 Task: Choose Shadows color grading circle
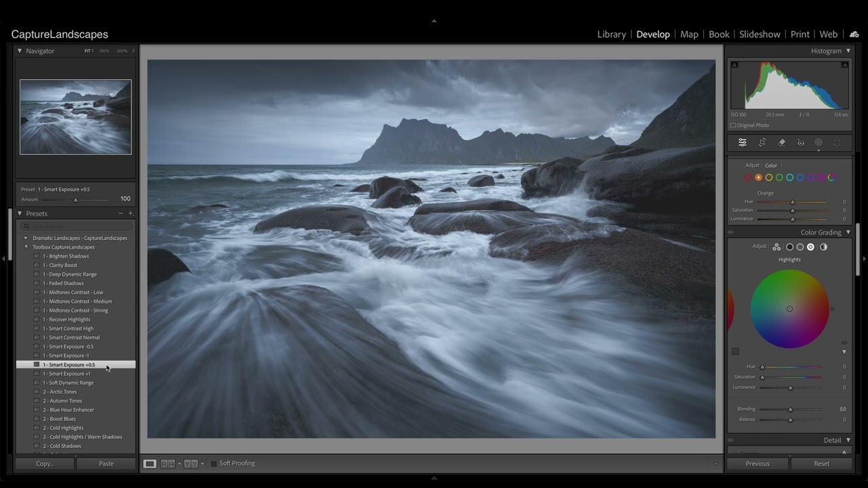789,247
